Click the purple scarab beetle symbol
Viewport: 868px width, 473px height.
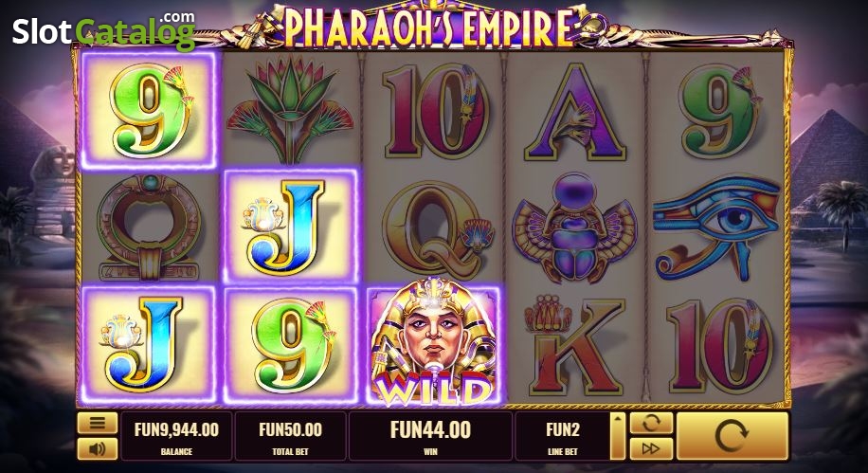pos(574,228)
